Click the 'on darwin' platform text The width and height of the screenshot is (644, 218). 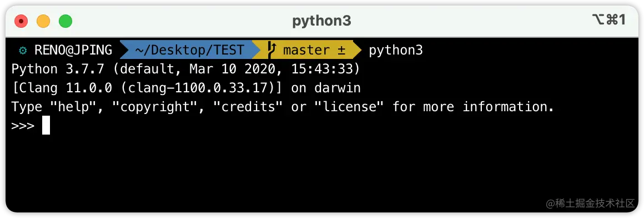(326, 88)
